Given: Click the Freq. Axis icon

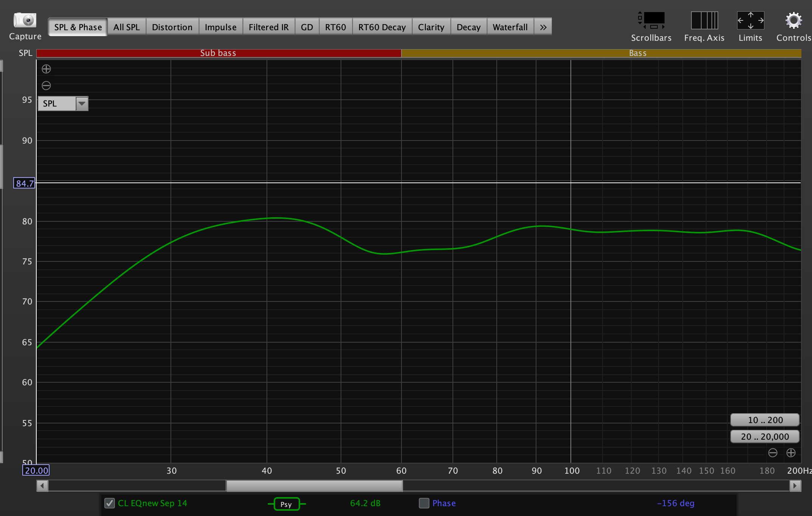Looking at the screenshot, I should [704, 20].
